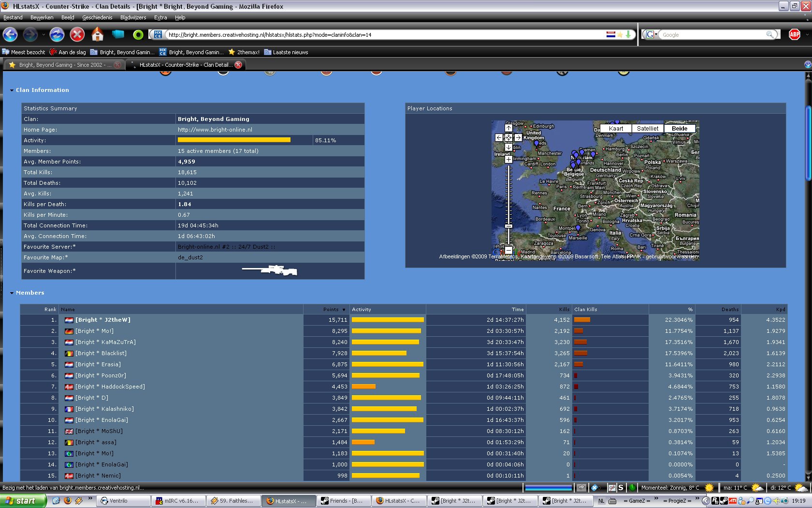
Task: Select the Beide map mode
Action: click(679, 129)
